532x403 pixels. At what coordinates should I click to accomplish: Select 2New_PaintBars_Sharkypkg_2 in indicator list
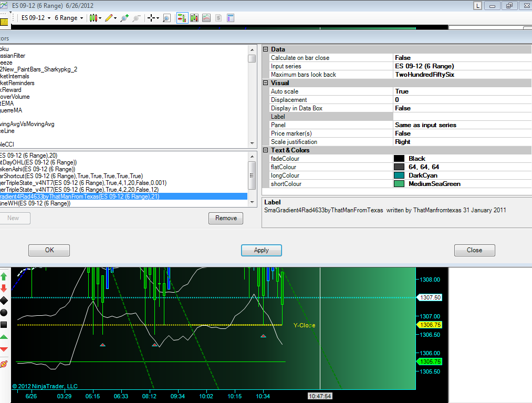(x=39, y=69)
